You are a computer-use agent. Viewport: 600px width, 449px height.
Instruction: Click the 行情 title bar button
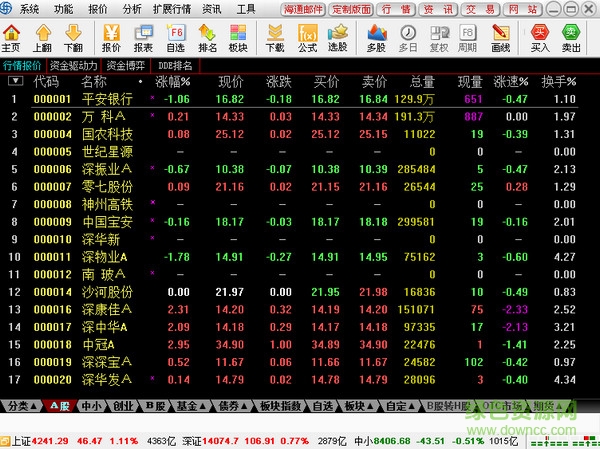point(396,9)
